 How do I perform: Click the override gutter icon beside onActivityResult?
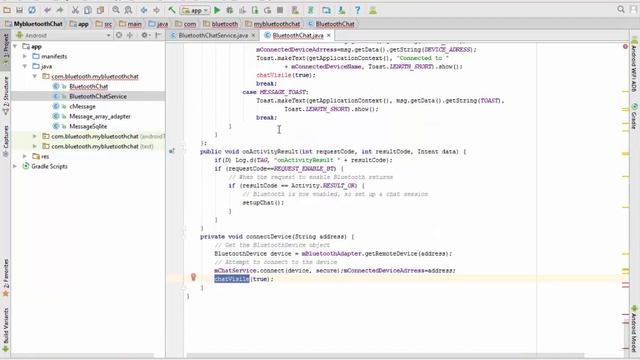click(x=172, y=151)
